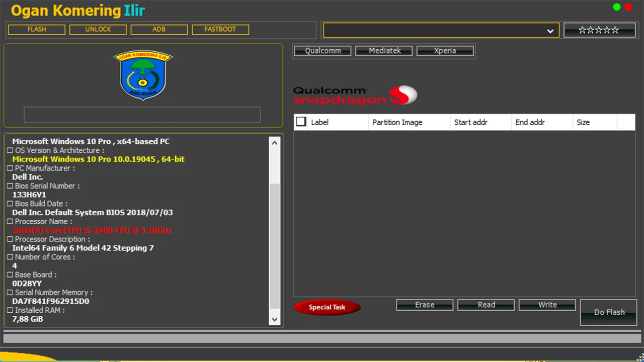Switch to the FASTBOOT tab
This screenshot has width=644, height=362.
pyautogui.click(x=220, y=30)
